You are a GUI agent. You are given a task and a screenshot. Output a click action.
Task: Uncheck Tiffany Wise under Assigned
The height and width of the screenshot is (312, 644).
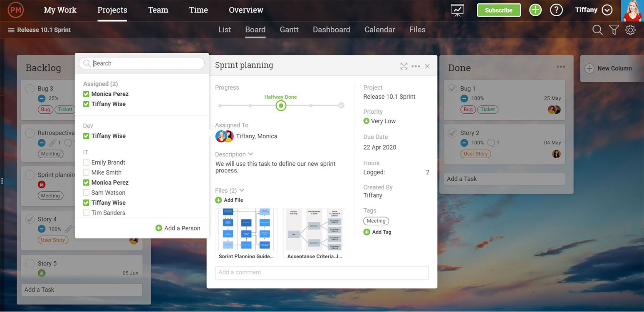click(86, 104)
